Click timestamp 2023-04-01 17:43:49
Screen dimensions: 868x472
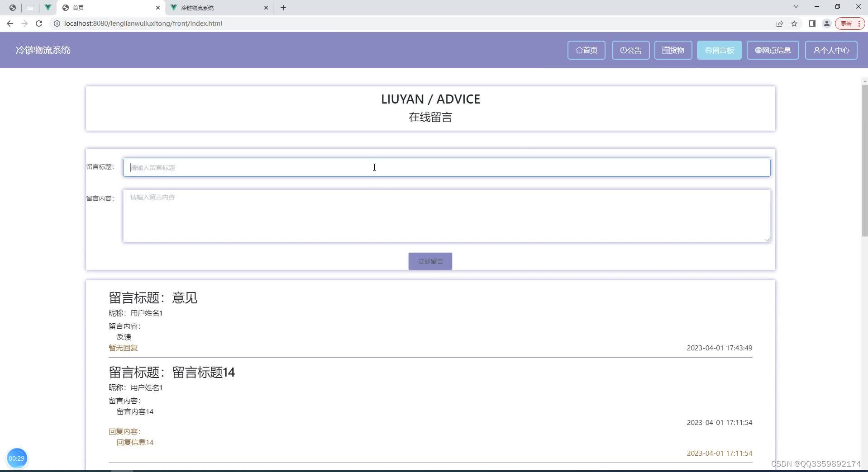tap(719, 348)
